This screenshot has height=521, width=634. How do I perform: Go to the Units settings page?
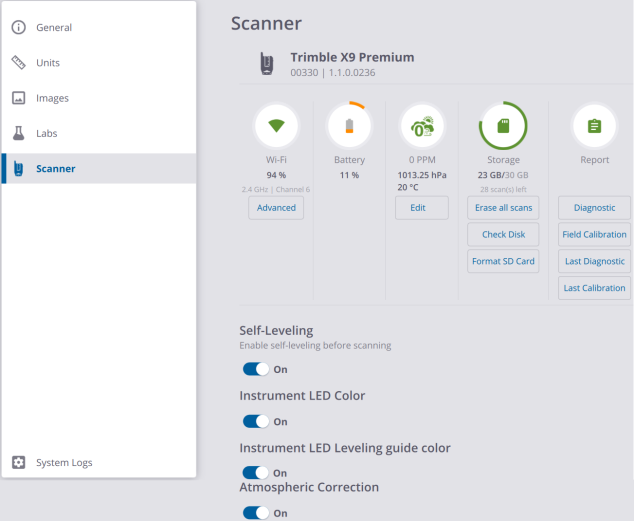[48, 63]
